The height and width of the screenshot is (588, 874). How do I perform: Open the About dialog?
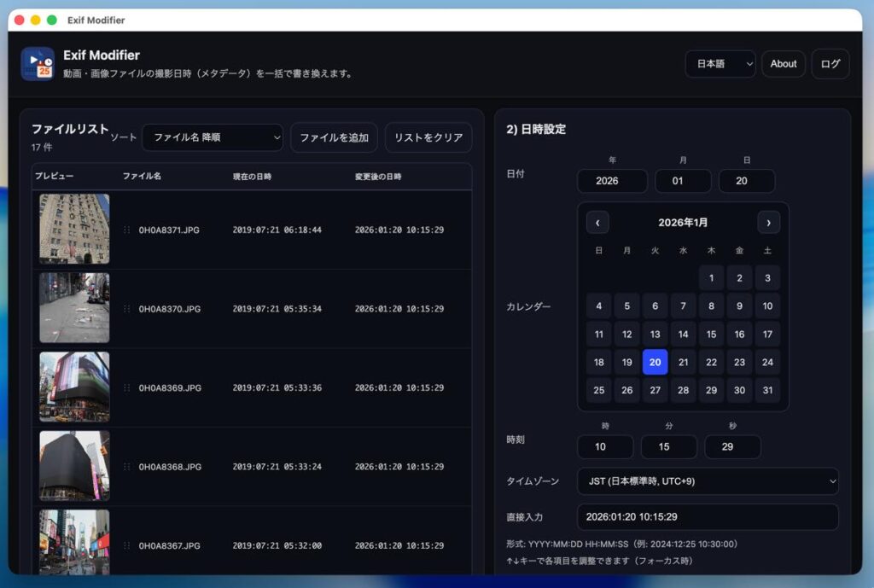pos(783,64)
